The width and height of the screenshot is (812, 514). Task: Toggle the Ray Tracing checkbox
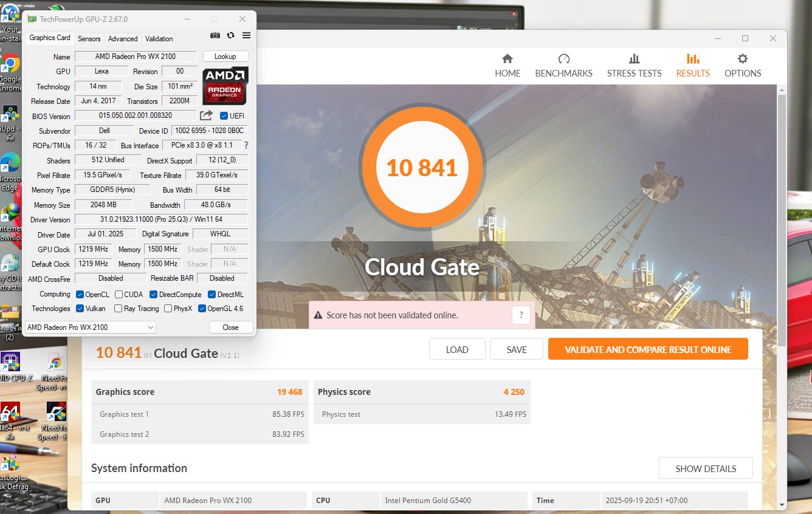click(x=119, y=309)
